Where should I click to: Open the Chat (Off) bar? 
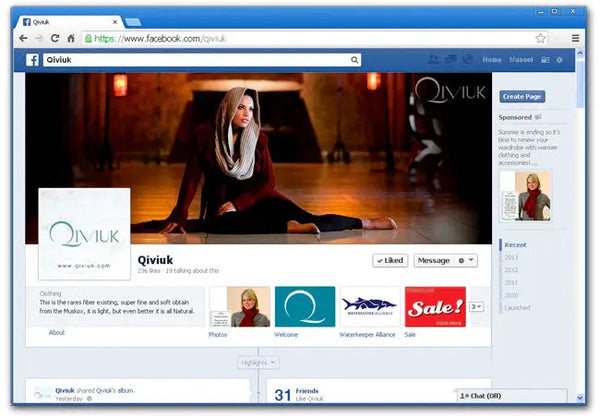[512, 396]
